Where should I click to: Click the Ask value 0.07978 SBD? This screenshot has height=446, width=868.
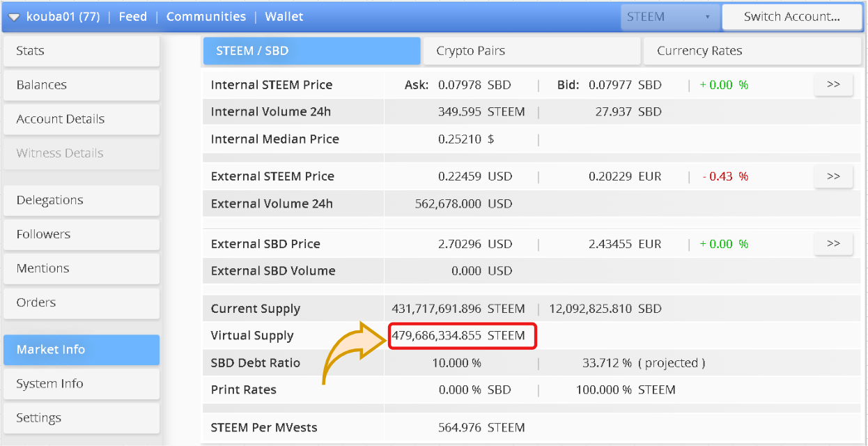coord(474,85)
